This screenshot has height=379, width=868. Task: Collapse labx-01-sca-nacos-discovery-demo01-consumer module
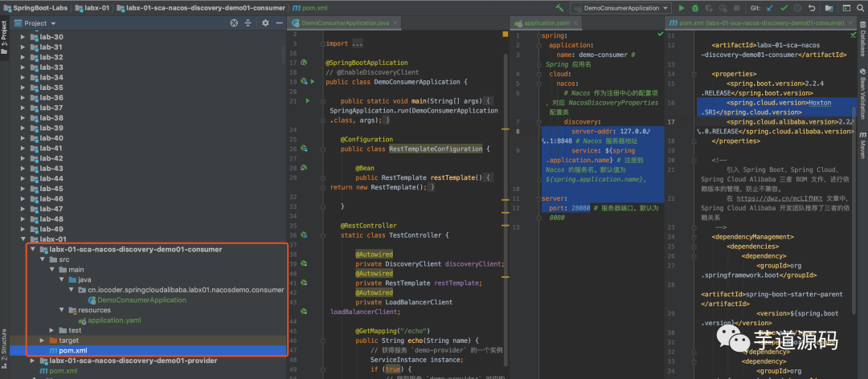(x=33, y=250)
